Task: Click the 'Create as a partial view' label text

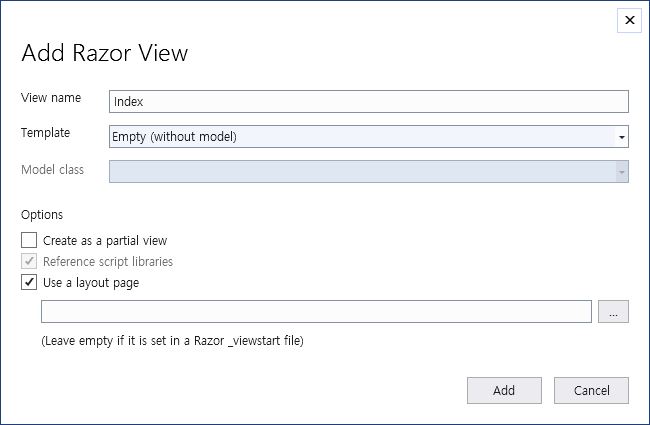Action: [105, 240]
